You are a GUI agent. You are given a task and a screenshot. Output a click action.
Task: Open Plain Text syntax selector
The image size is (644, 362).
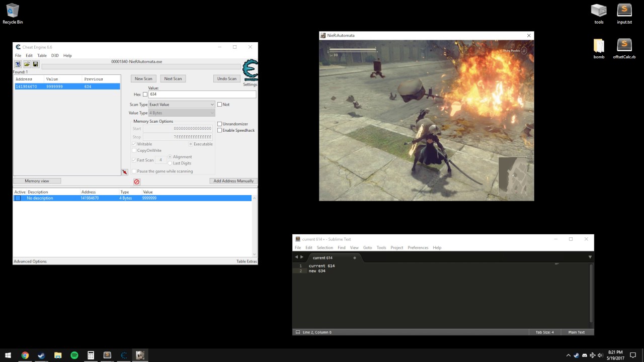[x=577, y=332]
